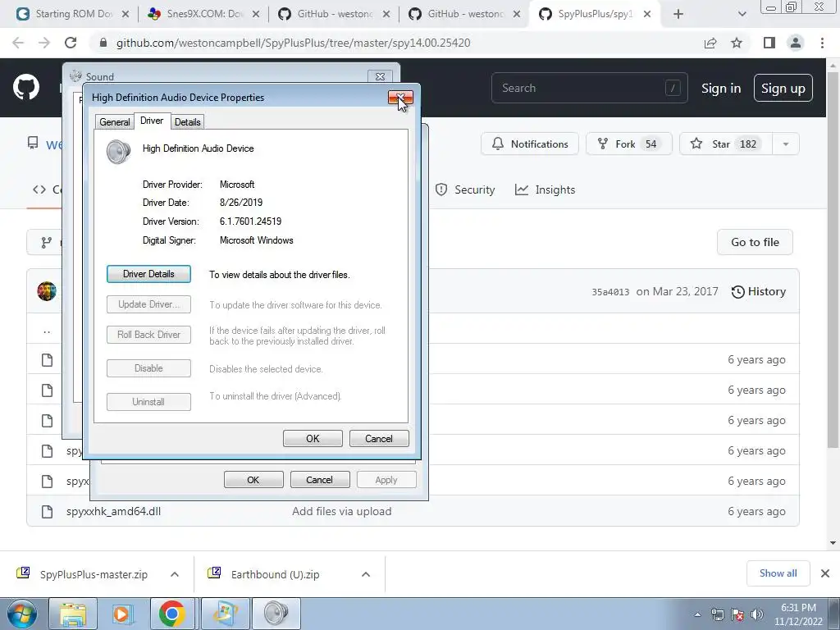Toggle the browser side panel icon
The height and width of the screenshot is (630, 840).
[x=769, y=43]
